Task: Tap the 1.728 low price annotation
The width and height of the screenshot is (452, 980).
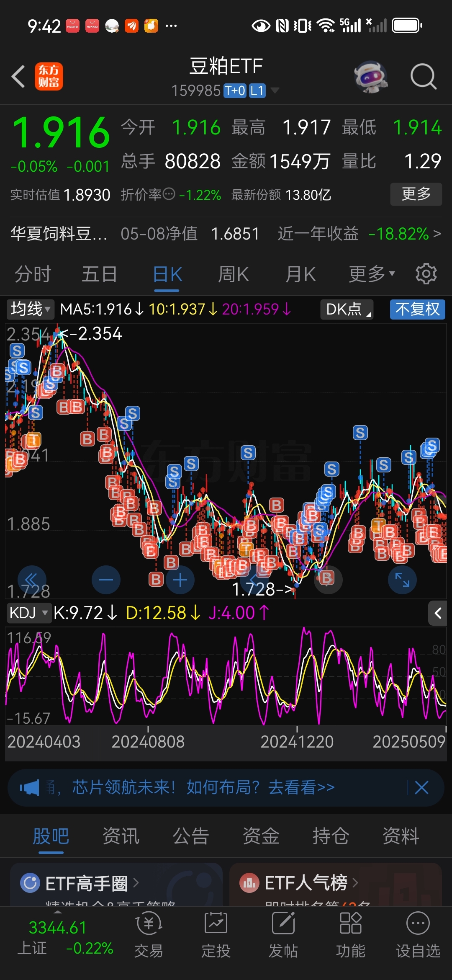Action: (x=262, y=589)
